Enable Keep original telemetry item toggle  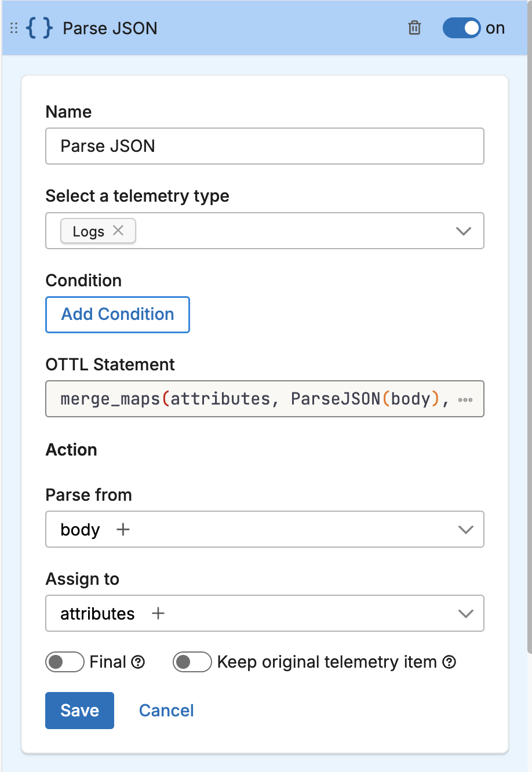coord(192,662)
